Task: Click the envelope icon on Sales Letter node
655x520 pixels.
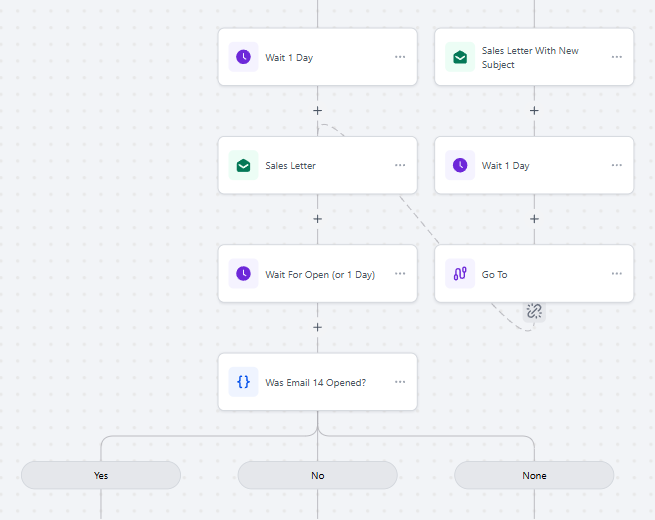Action: coord(243,165)
